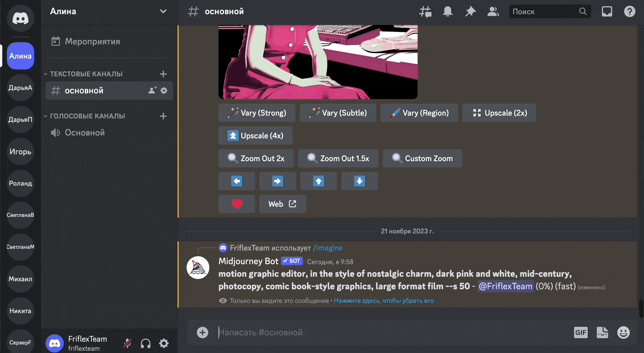Image resolution: width=644 pixels, height=353 pixels.
Task: Open the GIF picker in the message bar
Action: pos(580,332)
